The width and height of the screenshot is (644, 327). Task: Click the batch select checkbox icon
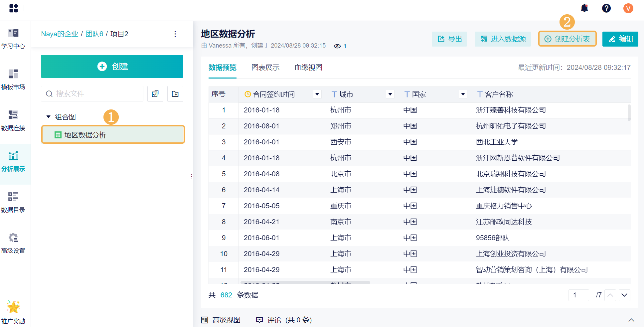click(155, 94)
